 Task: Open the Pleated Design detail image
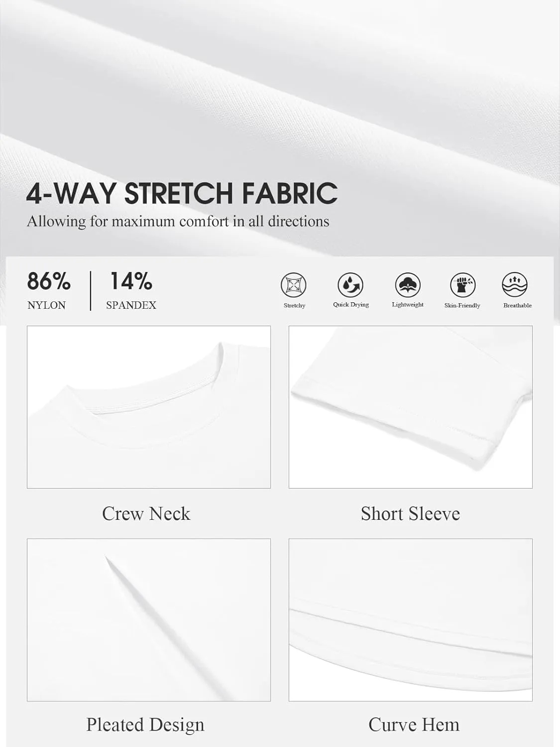tap(149, 620)
